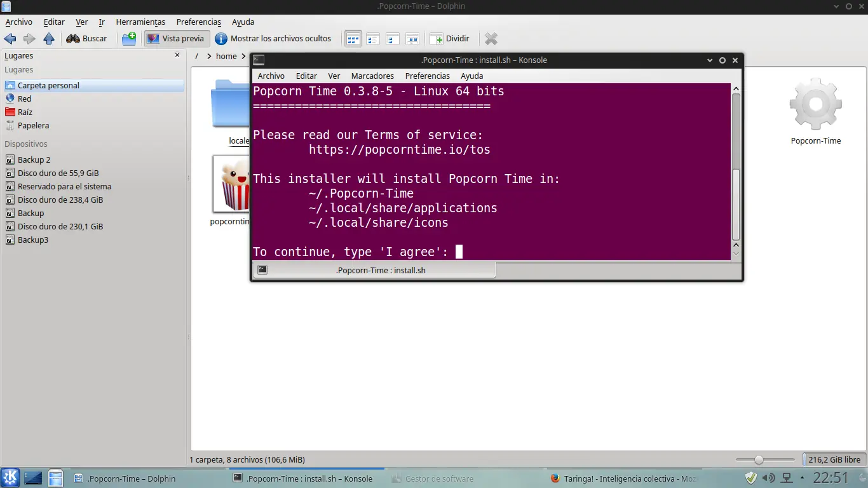Select Carpeta personal in Lugares
Image resolution: width=868 pixels, height=488 pixels.
(x=93, y=85)
